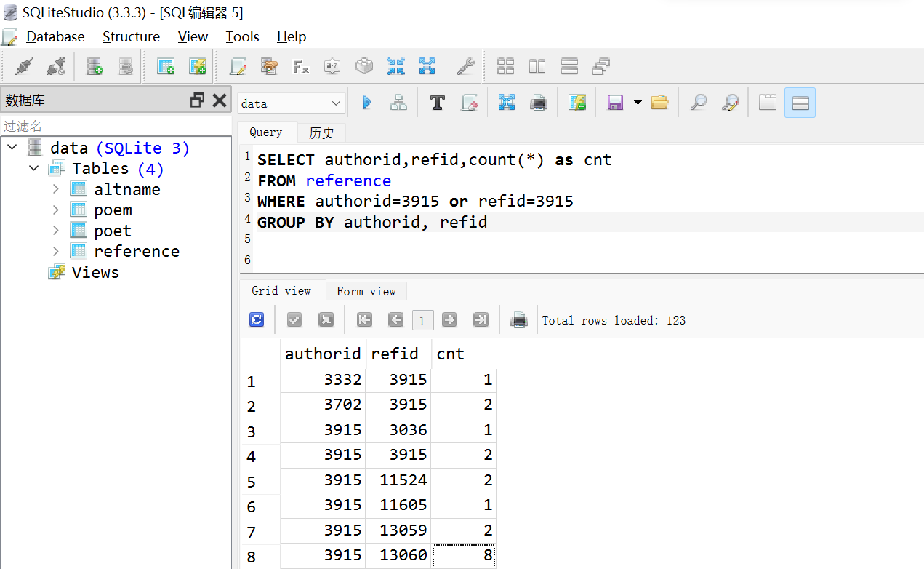
Task: Refresh the results grid
Action: coord(257,320)
